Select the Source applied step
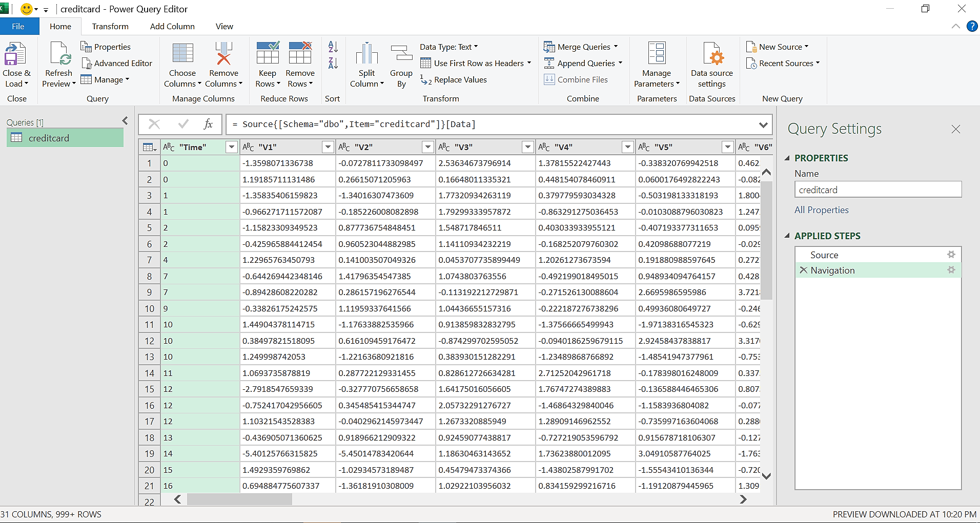980x523 pixels. click(x=878, y=255)
